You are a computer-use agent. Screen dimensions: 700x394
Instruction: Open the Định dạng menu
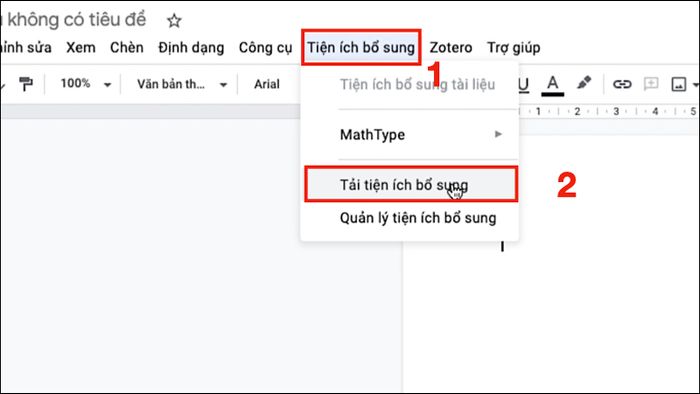pyautogui.click(x=191, y=47)
